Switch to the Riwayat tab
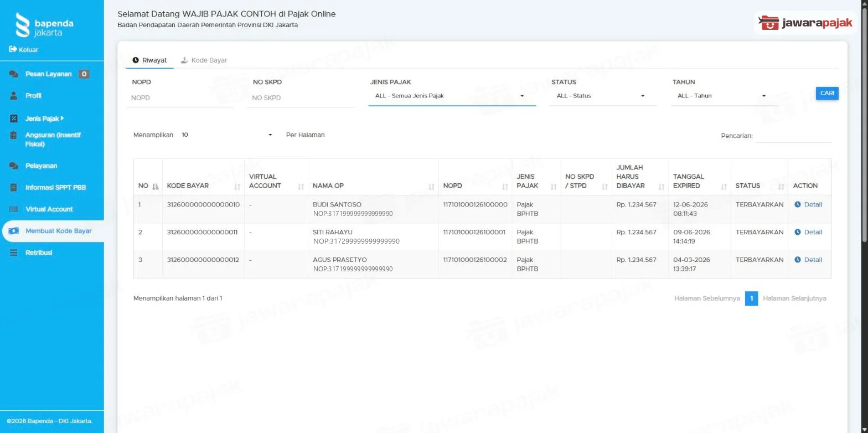This screenshot has height=433, width=868. coord(149,60)
